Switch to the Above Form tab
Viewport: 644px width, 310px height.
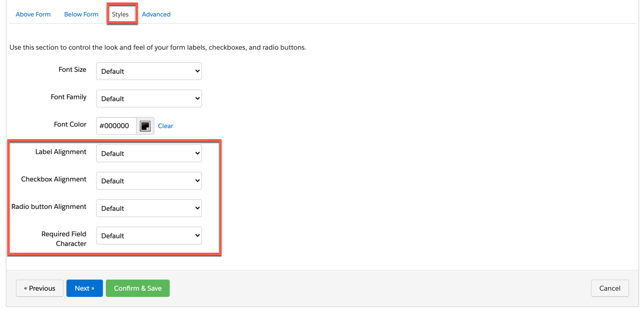click(x=33, y=14)
